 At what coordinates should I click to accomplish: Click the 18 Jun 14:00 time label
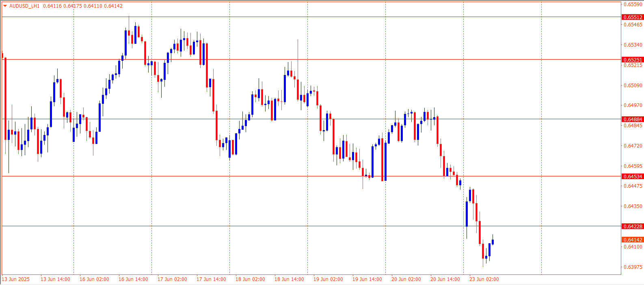coord(289,279)
